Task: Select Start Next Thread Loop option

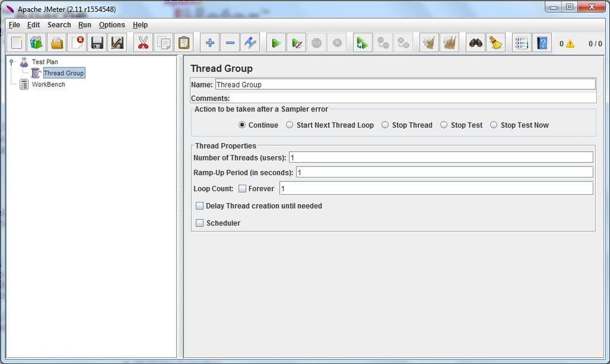Action: (290, 125)
